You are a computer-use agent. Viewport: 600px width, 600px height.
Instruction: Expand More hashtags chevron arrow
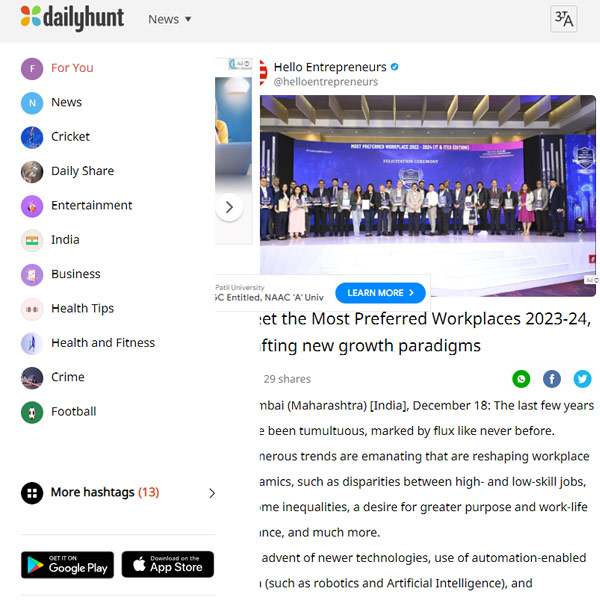click(212, 493)
